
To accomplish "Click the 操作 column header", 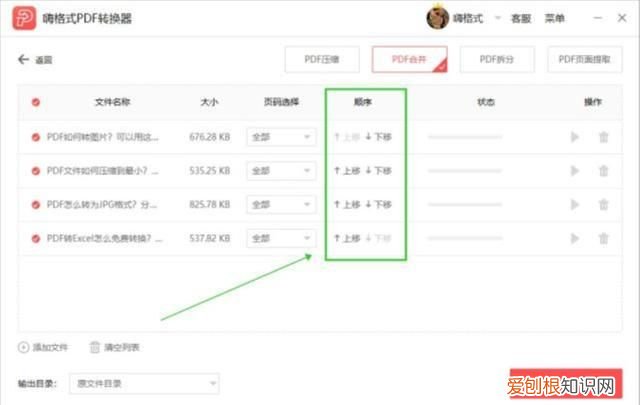I will pyautogui.click(x=593, y=102).
